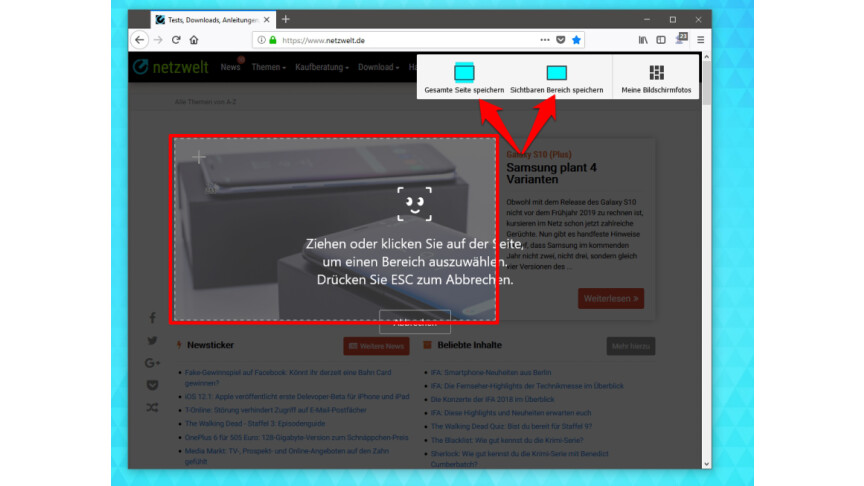This screenshot has width=864, height=486.
Task: Click the forward navigation arrow
Action: pyautogui.click(x=158, y=40)
